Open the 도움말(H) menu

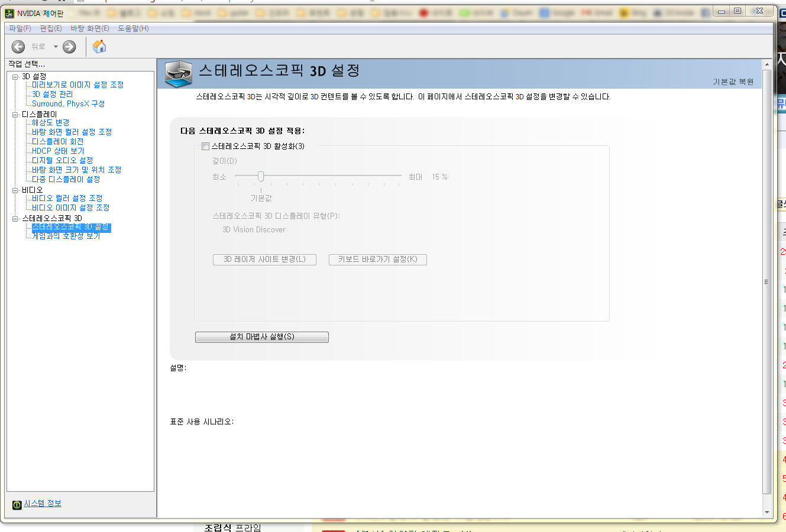(x=134, y=28)
